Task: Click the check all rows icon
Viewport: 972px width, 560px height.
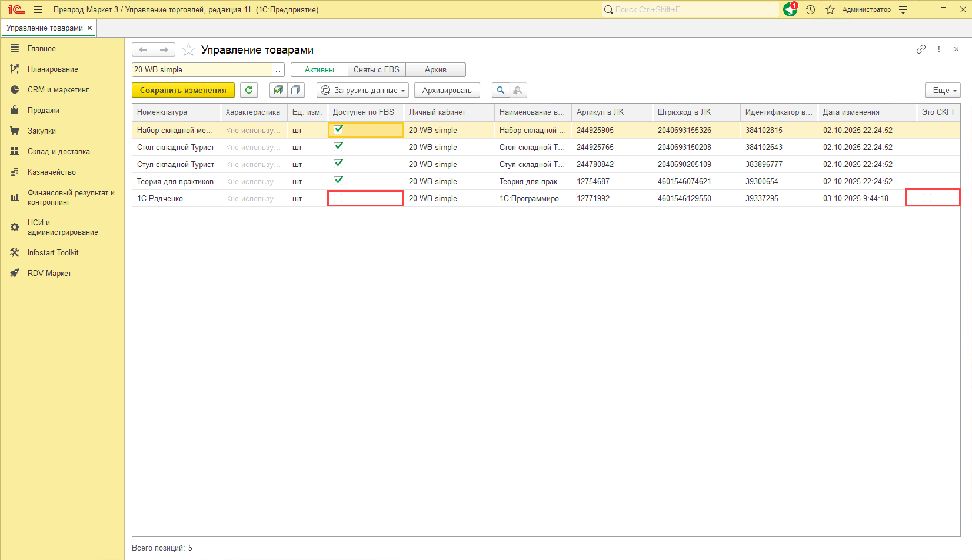Action: pos(278,90)
